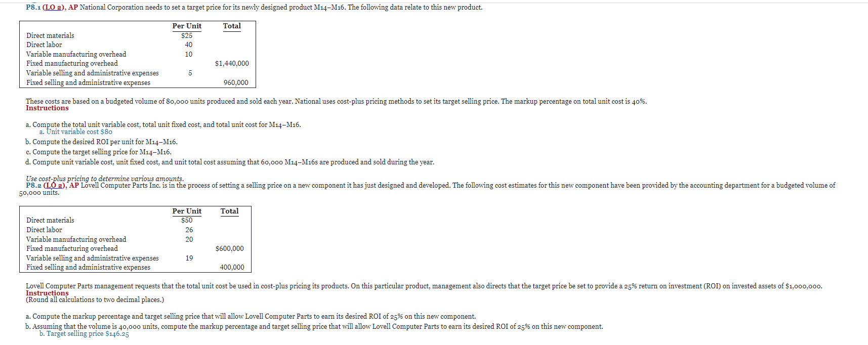
Task: Select the first Instructions heading
Action: 47,108
